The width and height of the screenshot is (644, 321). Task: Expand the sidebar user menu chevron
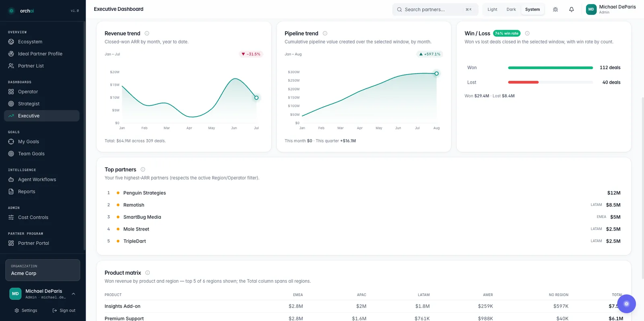tap(74, 294)
